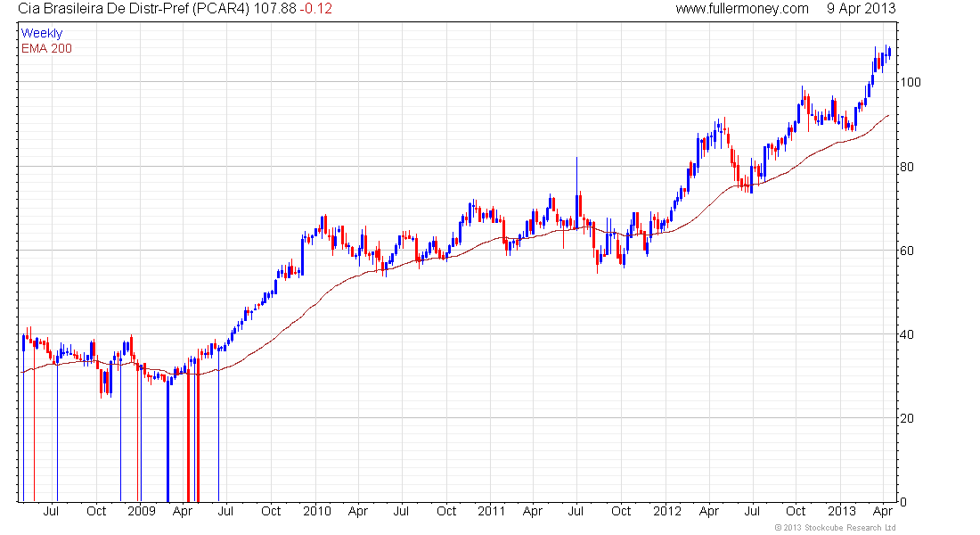The height and width of the screenshot is (535, 980).
Task: Click the Oct label just before 2012
Action: (621, 511)
